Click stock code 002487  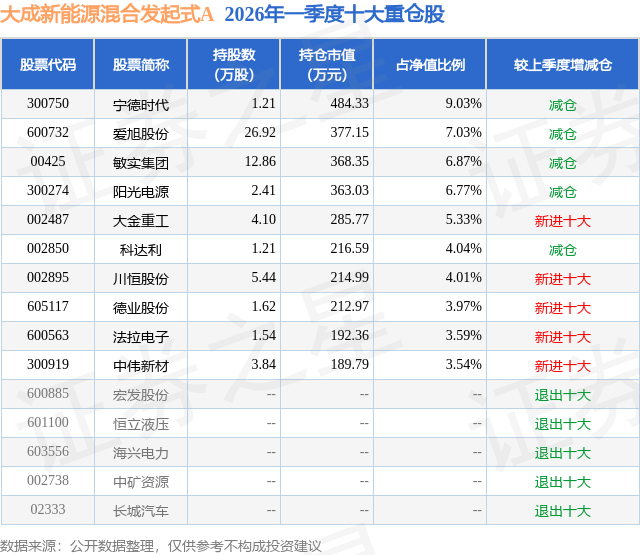coord(48,220)
